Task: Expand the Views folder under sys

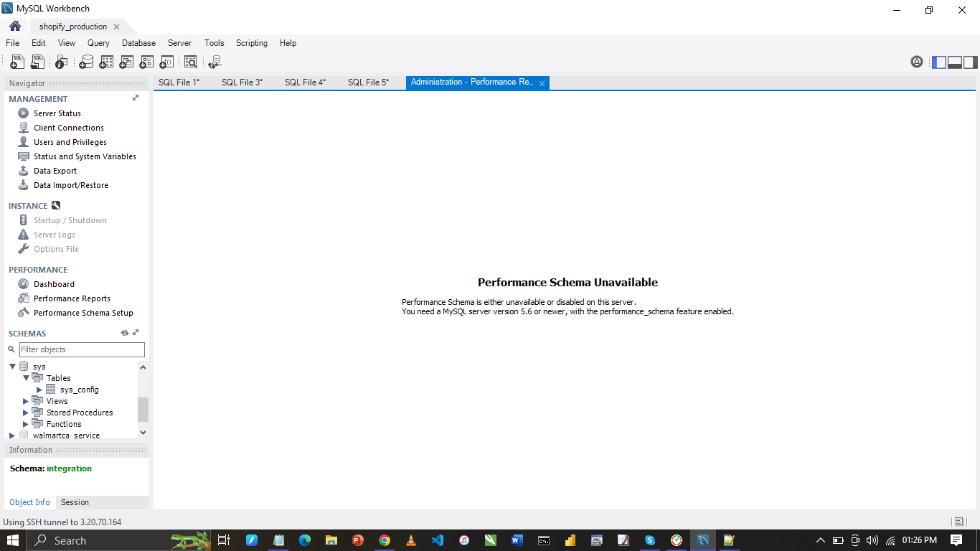Action: pos(26,401)
